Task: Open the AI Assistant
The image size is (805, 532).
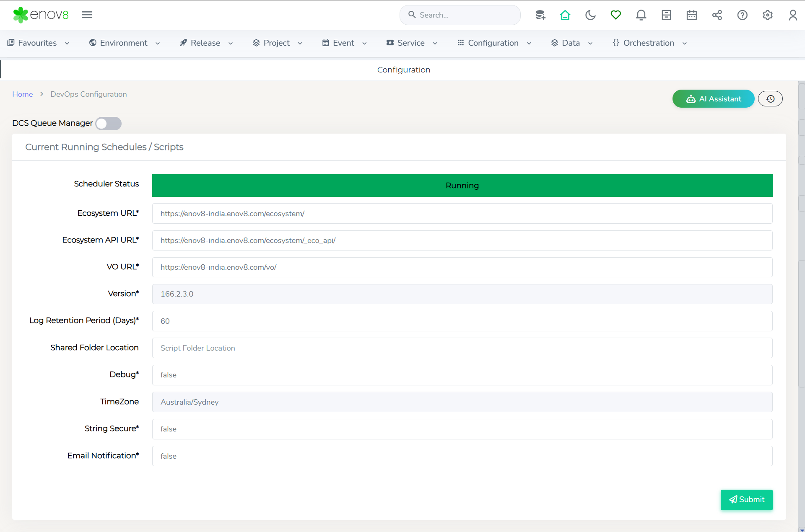Action: (713, 99)
